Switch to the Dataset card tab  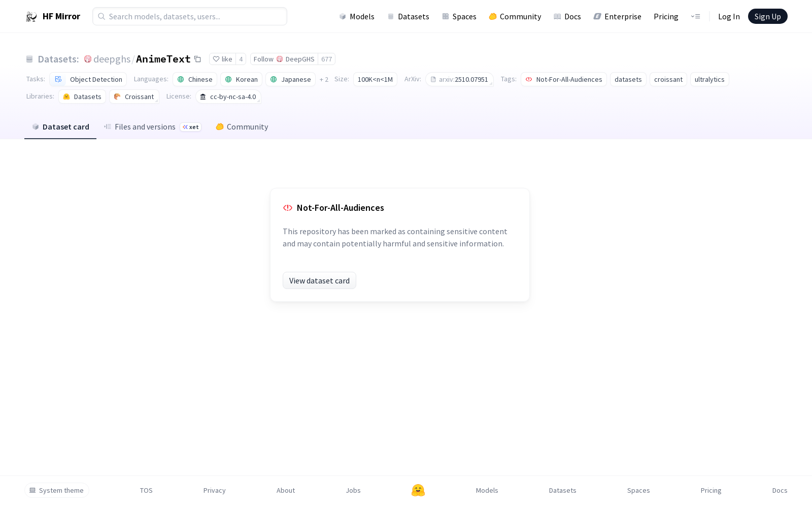[60, 127]
